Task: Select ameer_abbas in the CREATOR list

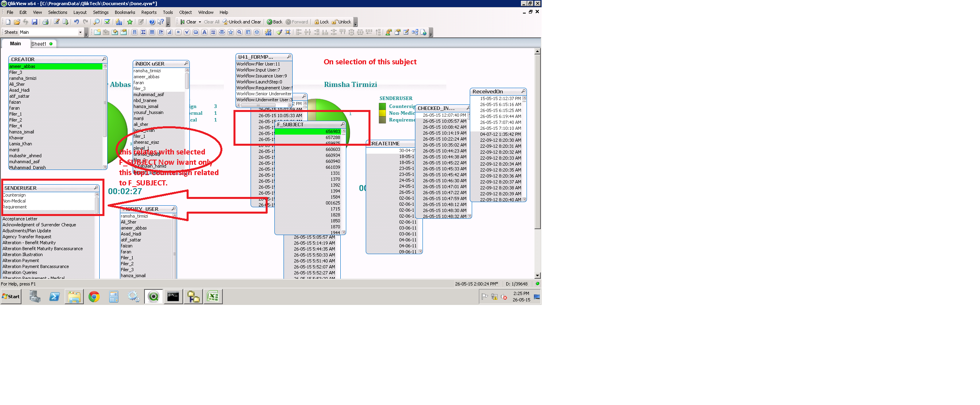Action: point(56,66)
